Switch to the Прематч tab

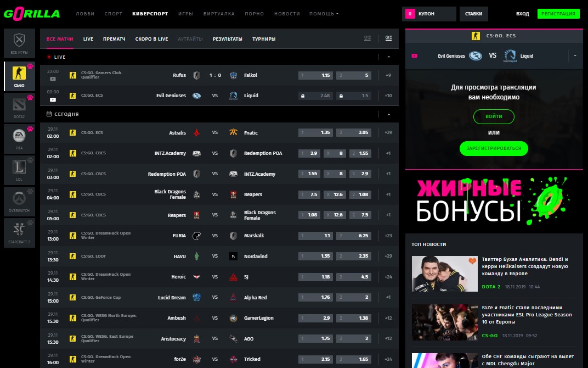pyautogui.click(x=114, y=39)
